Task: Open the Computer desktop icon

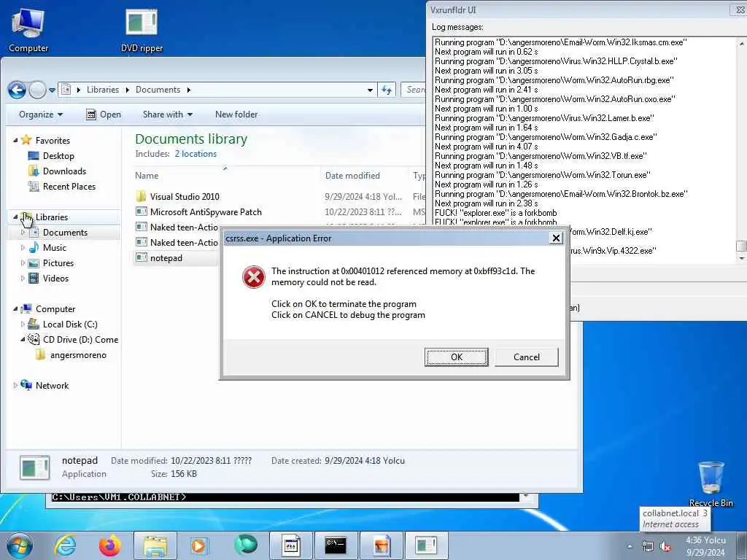Action: [28, 29]
